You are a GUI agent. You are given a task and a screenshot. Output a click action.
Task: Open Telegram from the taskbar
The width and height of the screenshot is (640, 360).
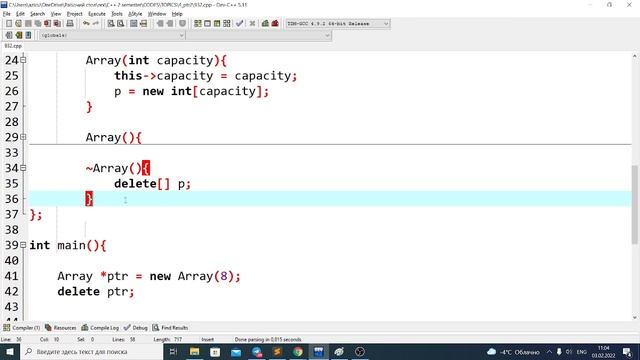click(256, 351)
